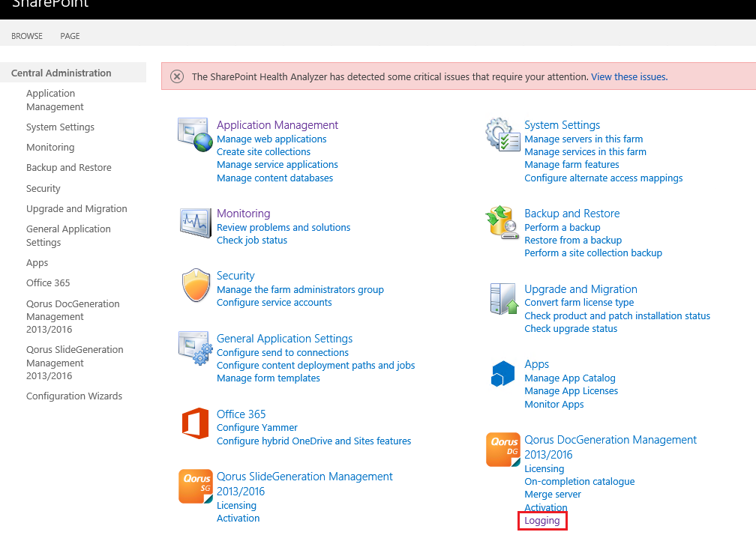Click the Monitoring chart icon
756x550 pixels.
(195, 223)
